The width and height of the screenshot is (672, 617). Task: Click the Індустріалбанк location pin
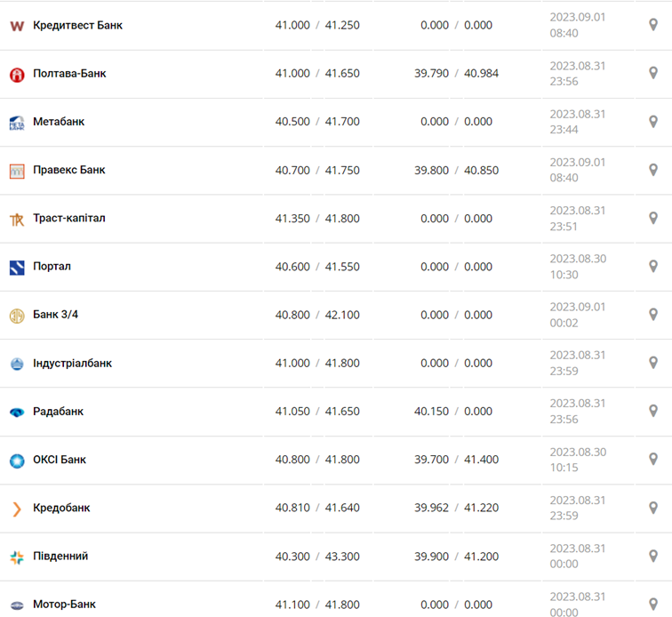(653, 363)
